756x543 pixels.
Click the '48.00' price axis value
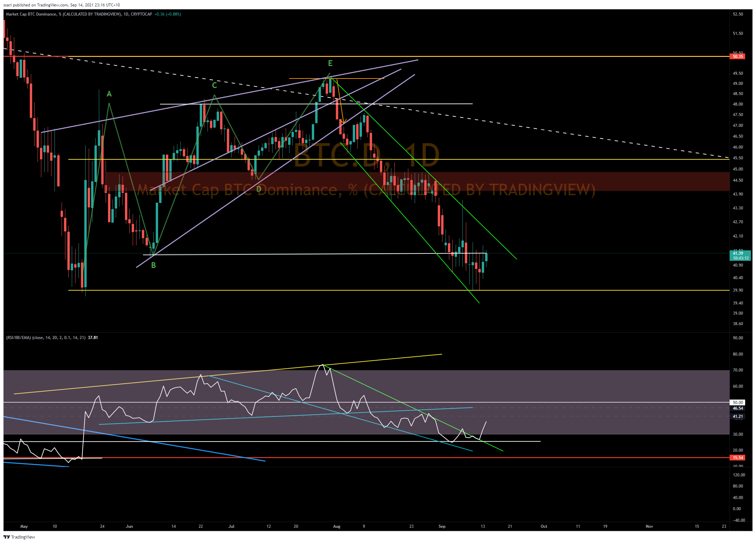(x=738, y=104)
